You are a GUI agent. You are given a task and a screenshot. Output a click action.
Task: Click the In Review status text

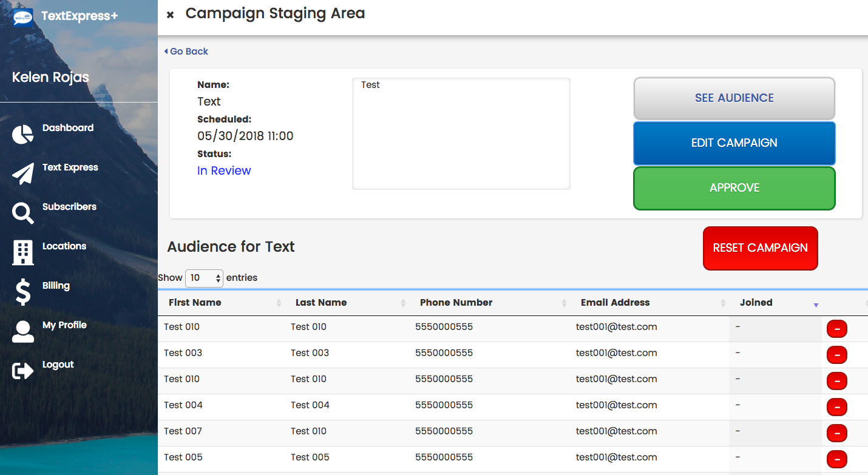(224, 171)
